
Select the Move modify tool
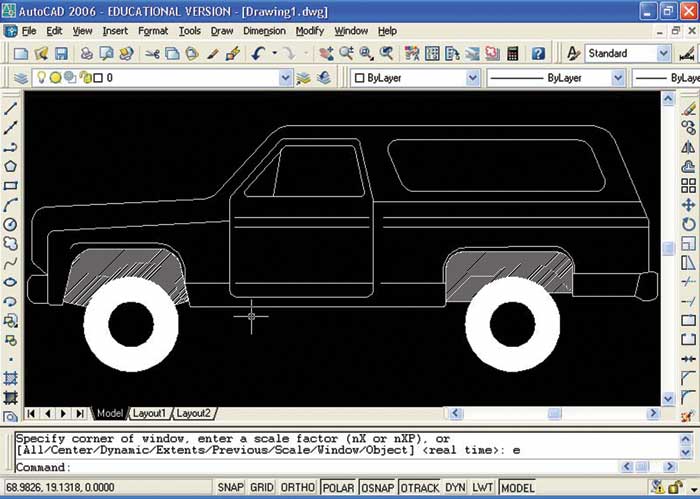[688, 205]
